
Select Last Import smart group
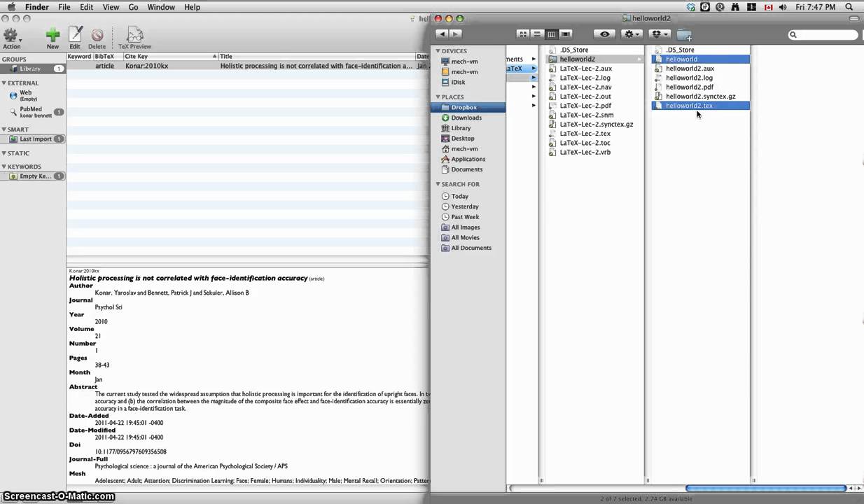pos(33,139)
